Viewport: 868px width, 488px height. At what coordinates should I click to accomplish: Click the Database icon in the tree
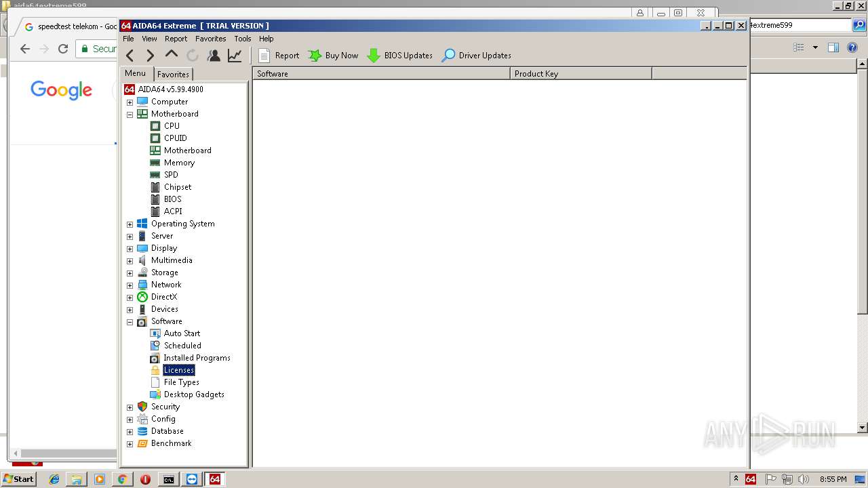pyautogui.click(x=142, y=431)
